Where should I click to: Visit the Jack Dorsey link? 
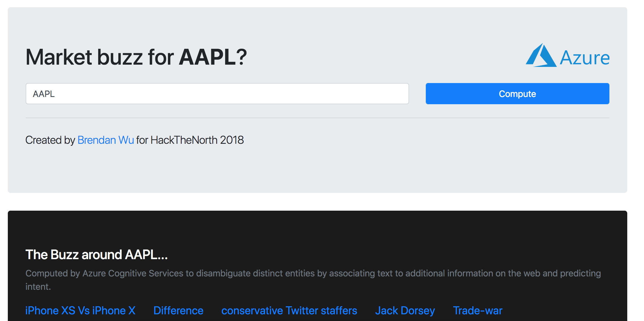405,310
